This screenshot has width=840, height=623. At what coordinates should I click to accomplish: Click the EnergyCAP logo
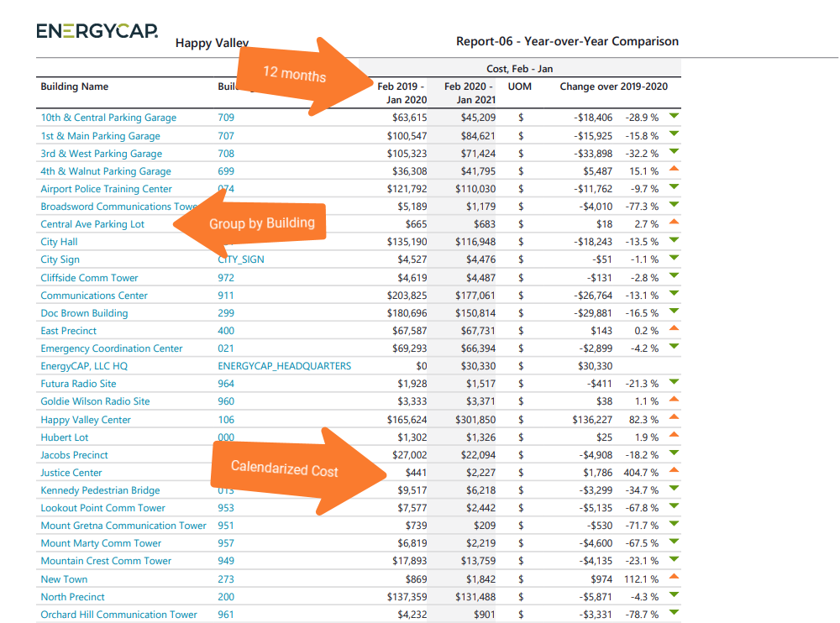[97, 31]
